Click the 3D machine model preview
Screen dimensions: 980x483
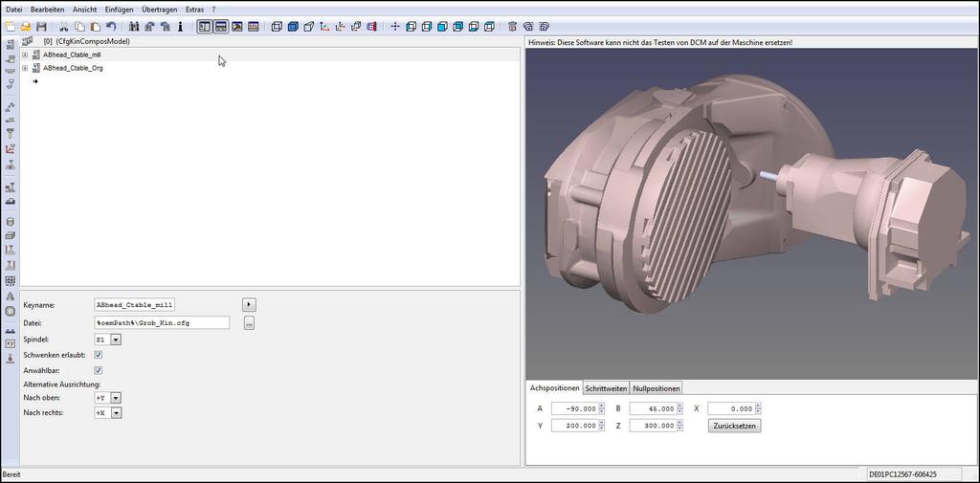tap(752, 213)
